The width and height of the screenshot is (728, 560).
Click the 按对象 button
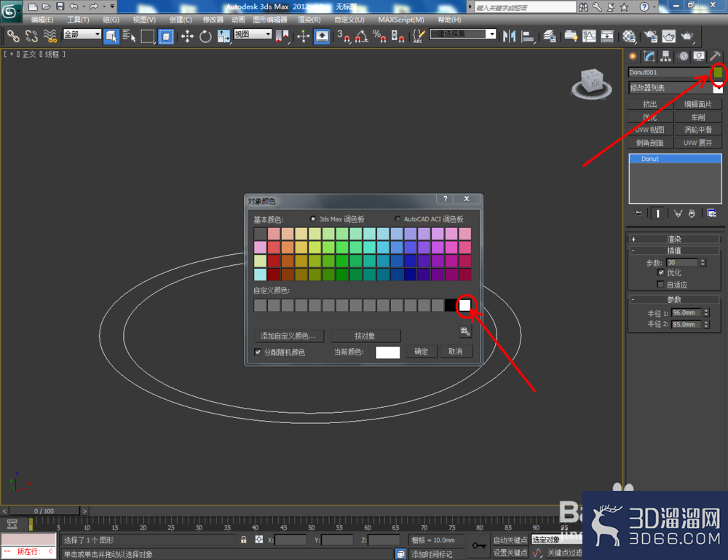coord(365,336)
